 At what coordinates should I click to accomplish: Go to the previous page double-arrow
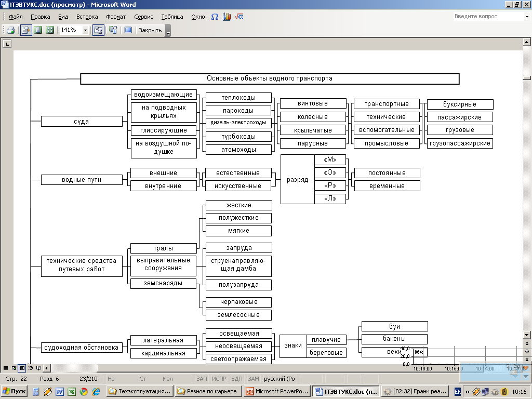(527, 344)
